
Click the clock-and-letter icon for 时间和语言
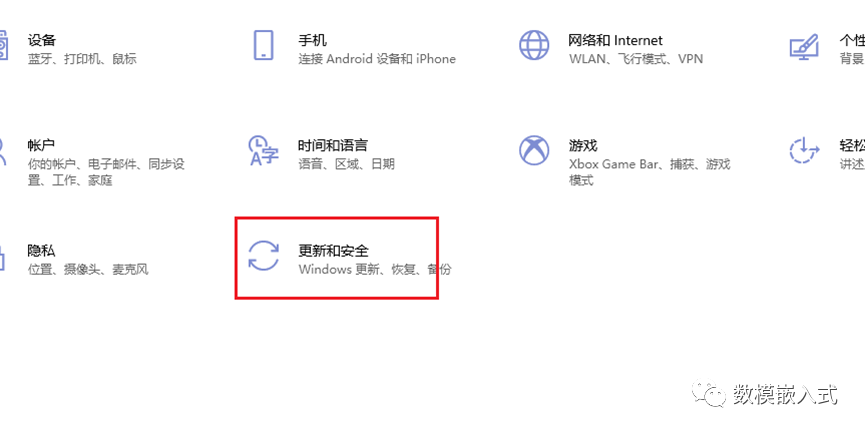tap(264, 150)
